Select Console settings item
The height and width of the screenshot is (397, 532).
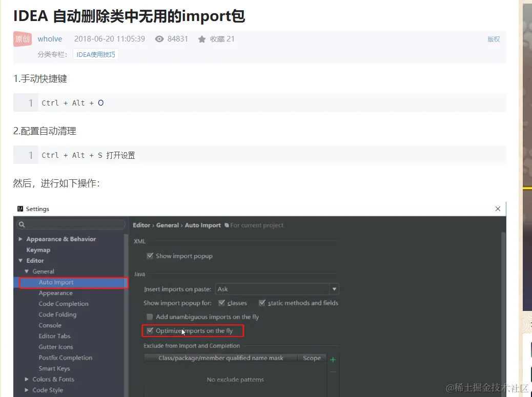coord(50,325)
